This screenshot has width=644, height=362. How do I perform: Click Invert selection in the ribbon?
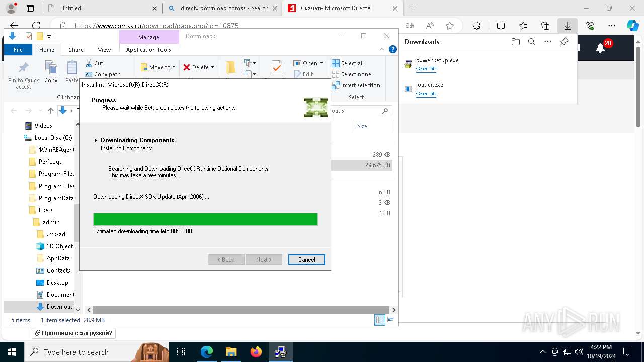[x=356, y=85]
